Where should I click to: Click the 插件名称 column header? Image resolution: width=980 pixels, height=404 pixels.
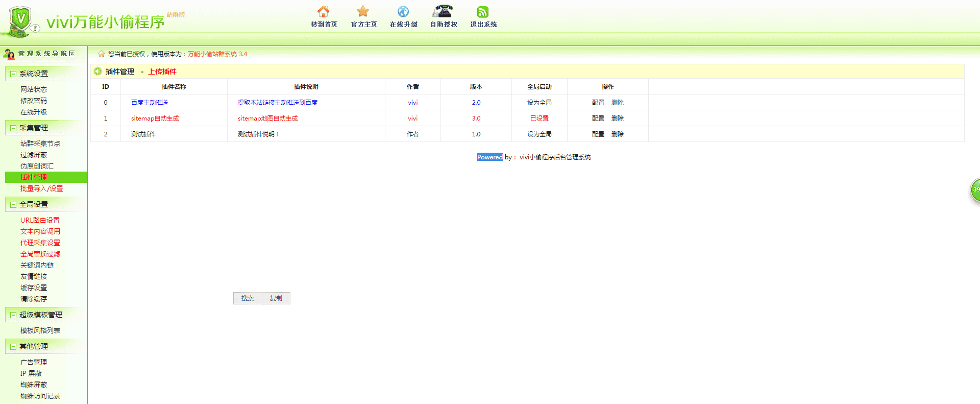pyautogui.click(x=174, y=87)
